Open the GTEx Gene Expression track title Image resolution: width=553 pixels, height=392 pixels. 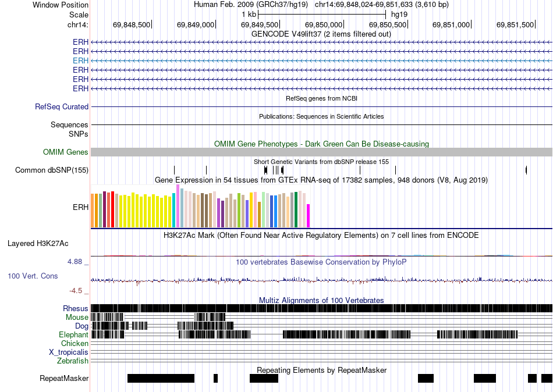click(x=321, y=180)
